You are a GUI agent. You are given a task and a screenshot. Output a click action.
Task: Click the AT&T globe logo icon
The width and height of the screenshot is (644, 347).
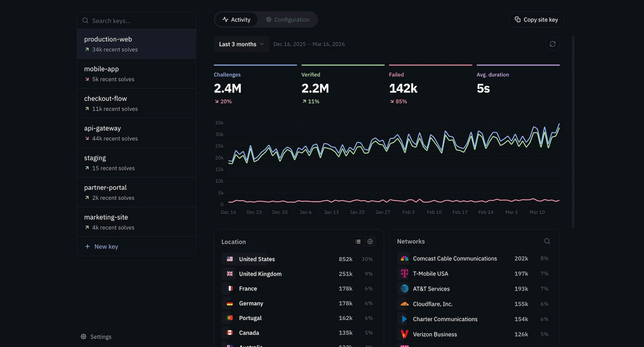tap(405, 289)
